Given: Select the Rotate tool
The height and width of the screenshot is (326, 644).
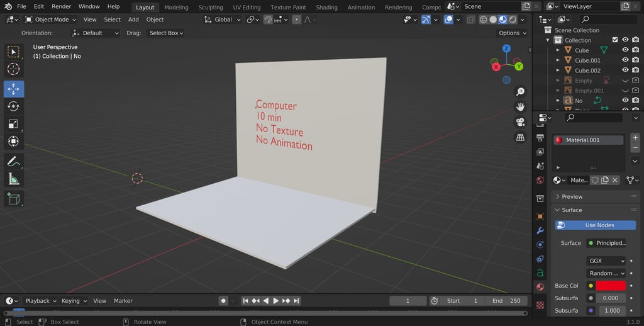Looking at the screenshot, I should click(13, 106).
